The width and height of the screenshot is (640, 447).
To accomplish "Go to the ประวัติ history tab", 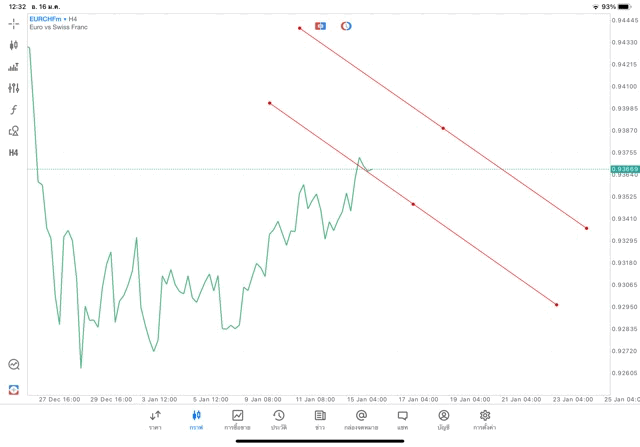I will click(278, 420).
